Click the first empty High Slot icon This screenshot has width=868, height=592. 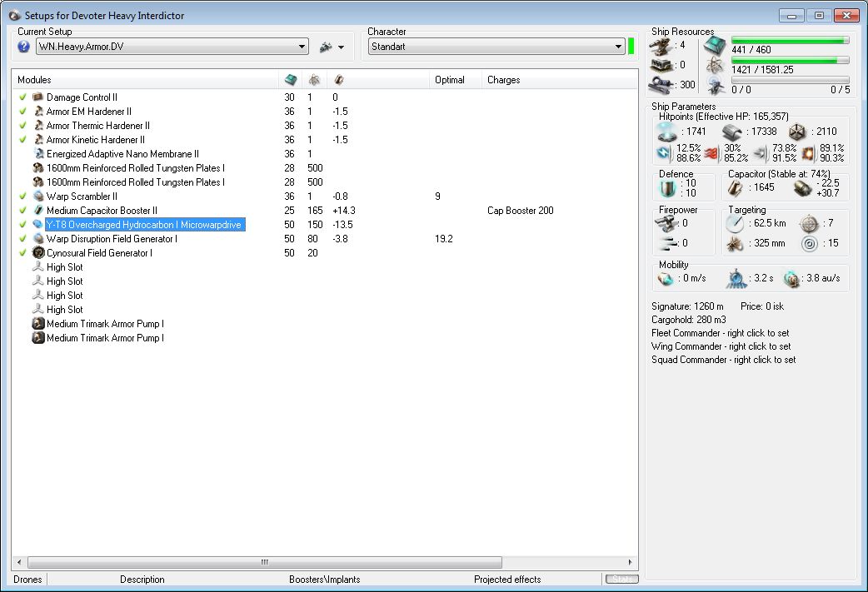pos(38,266)
